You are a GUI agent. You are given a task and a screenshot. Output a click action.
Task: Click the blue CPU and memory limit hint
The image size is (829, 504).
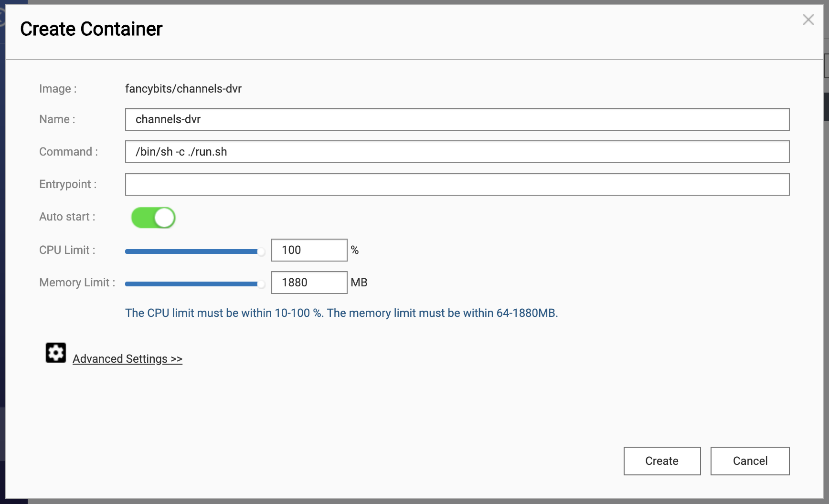[341, 313]
